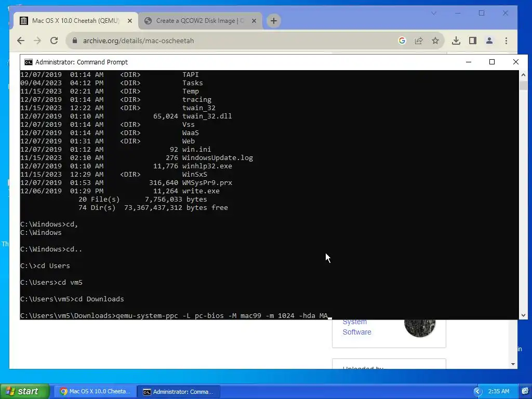Image resolution: width=532 pixels, height=399 pixels.
Task: Click Command Prompt scrollbar up arrow
Action: [x=523, y=75]
